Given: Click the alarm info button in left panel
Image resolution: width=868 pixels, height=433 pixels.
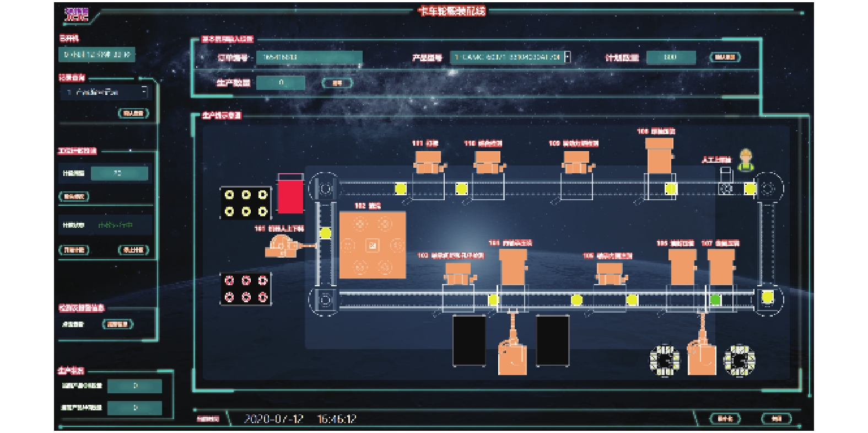Looking at the screenshot, I should coord(117,324).
